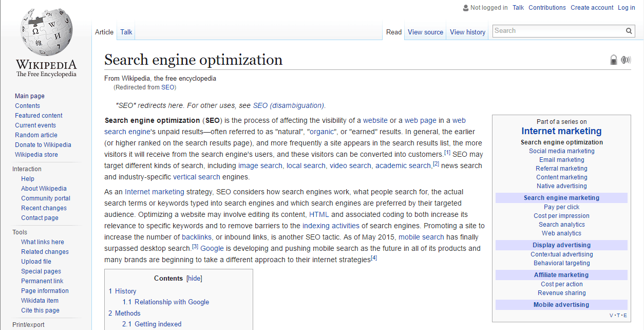The width and height of the screenshot is (644, 330).
Task: Click the search magnifier icon
Action: [629, 31]
